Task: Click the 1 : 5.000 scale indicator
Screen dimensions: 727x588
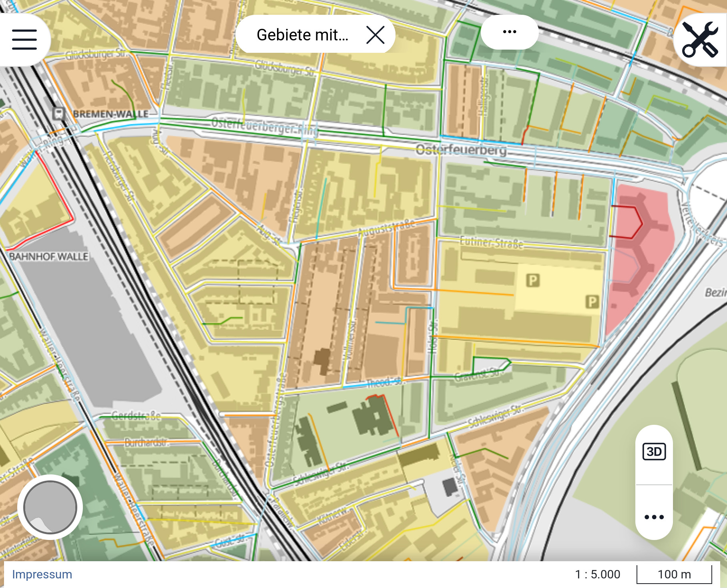Action: 597,574
